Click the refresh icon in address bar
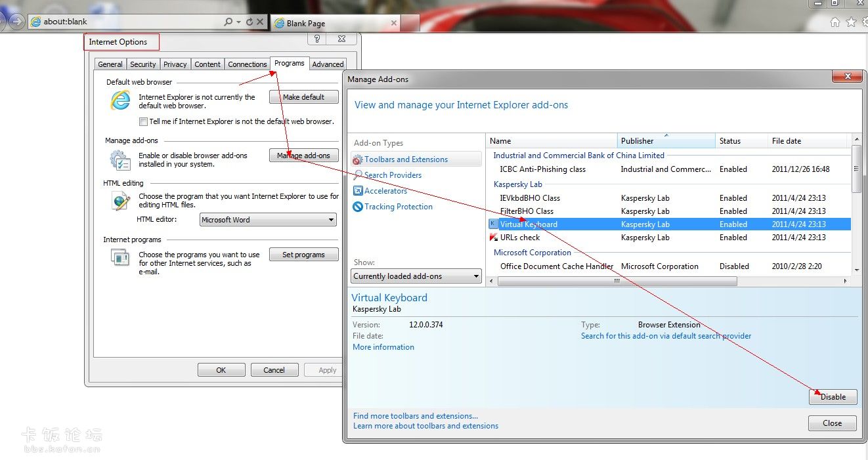Image resolution: width=868 pixels, height=460 pixels. pyautogui.click(x=250, y=22)
